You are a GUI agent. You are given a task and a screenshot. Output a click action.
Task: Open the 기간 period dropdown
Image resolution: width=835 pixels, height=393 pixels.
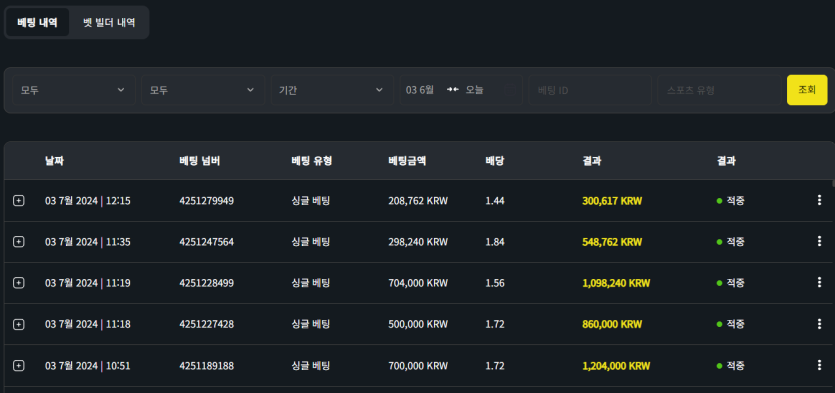coord(332,89)
